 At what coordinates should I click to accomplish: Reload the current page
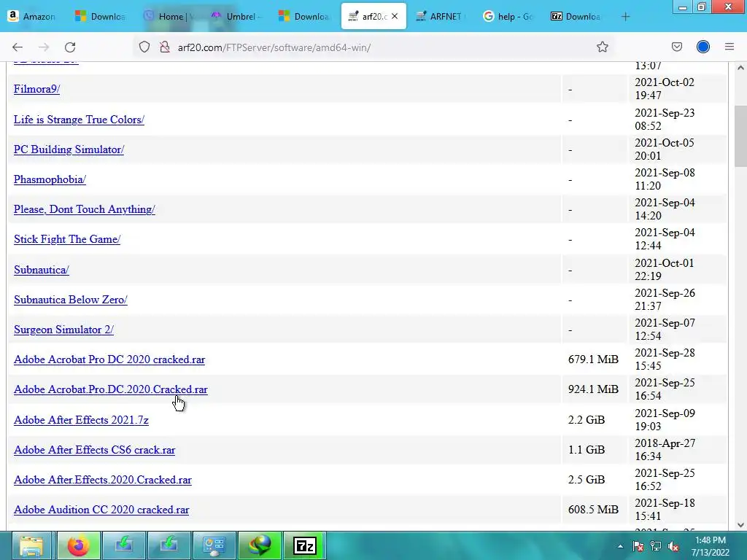coord(70,47)
